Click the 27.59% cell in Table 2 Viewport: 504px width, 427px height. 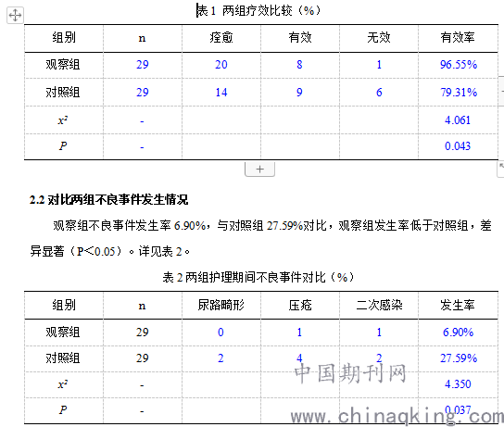[459, 358]
